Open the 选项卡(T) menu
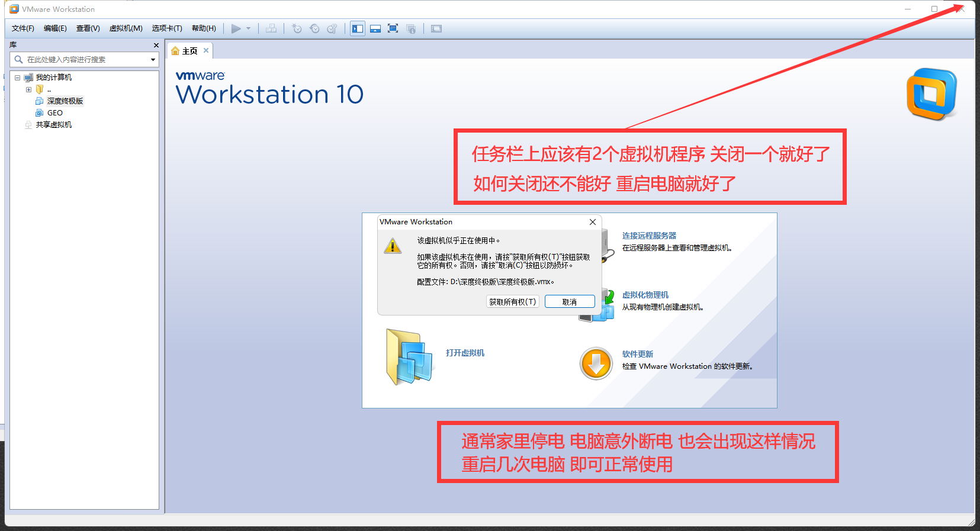This screenshot has width=980, height=531. (x=167, y=28)
